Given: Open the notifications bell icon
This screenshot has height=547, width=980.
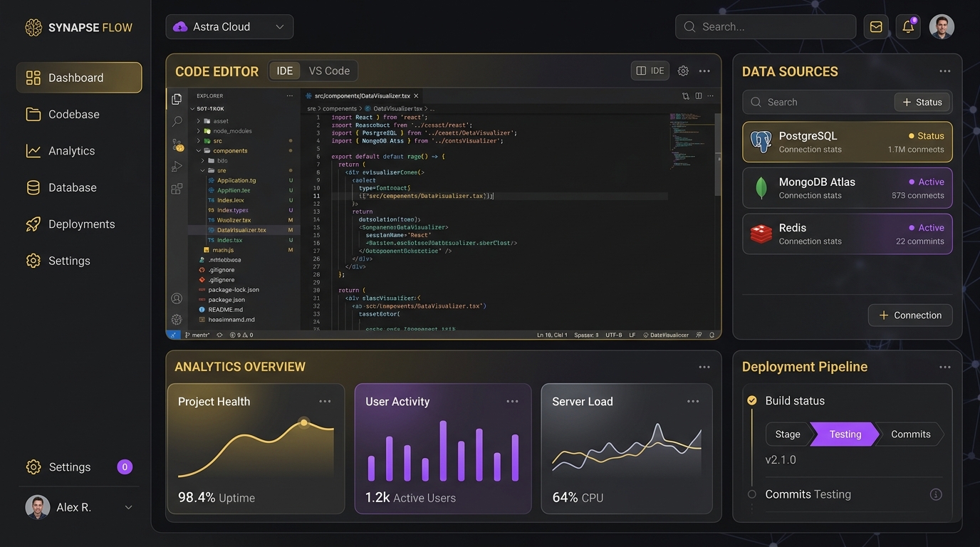Looking at the screenshot, I should point(908,27).
